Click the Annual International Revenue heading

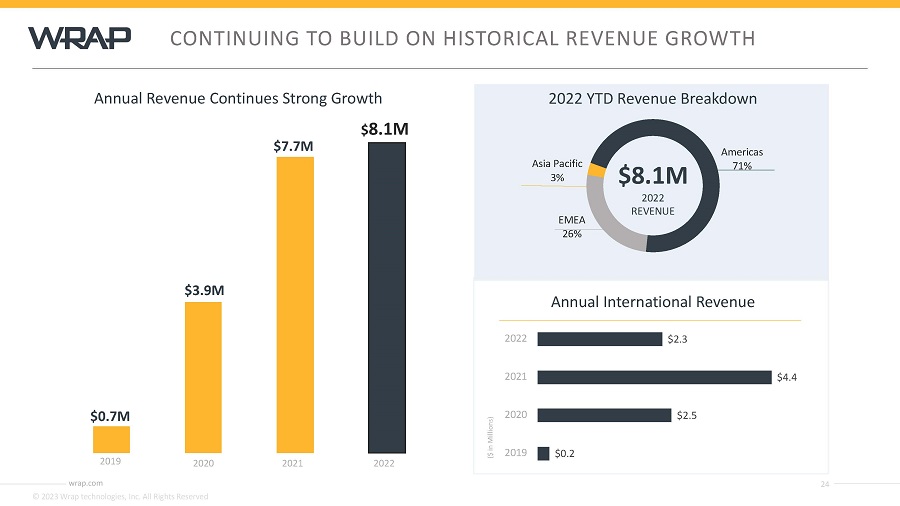point(652,301)
